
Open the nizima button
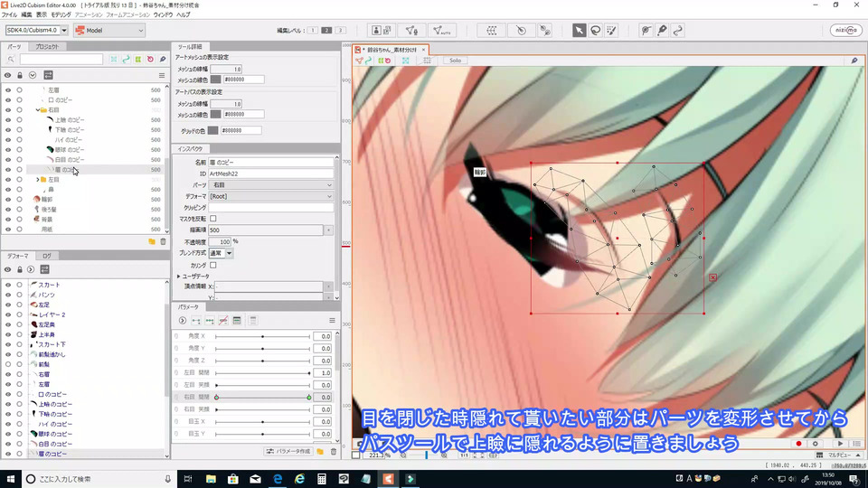pyautogui.click(x=846, y=31)
